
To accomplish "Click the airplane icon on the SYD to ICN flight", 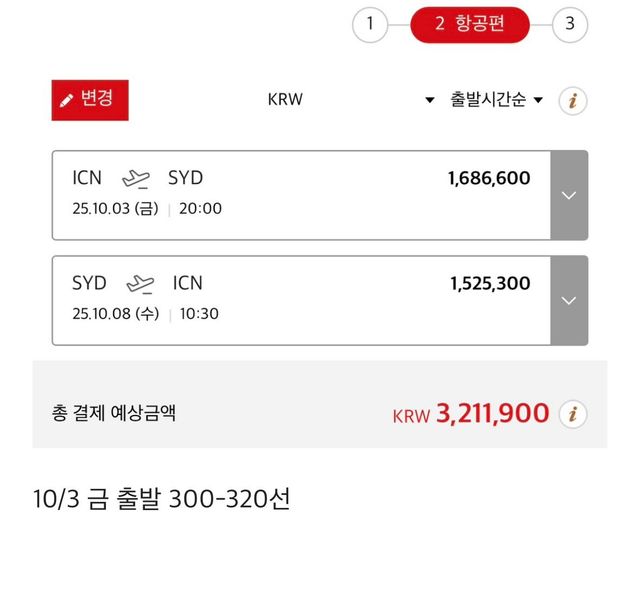I will click(141, 284).
